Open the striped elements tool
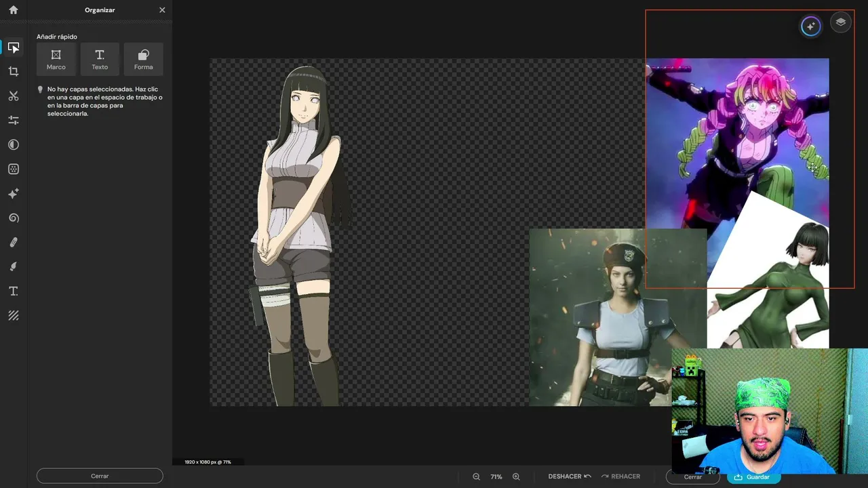The width and height of the screenshot is (868, 488). 14,315
